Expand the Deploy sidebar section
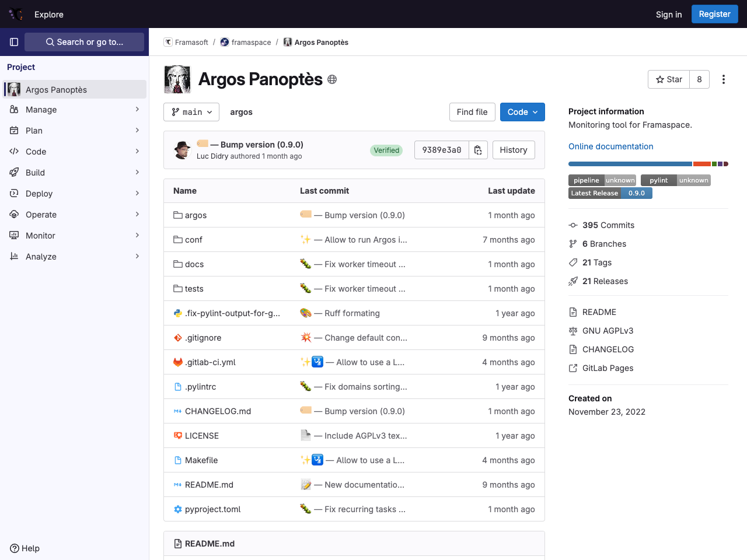 (74, 194)
